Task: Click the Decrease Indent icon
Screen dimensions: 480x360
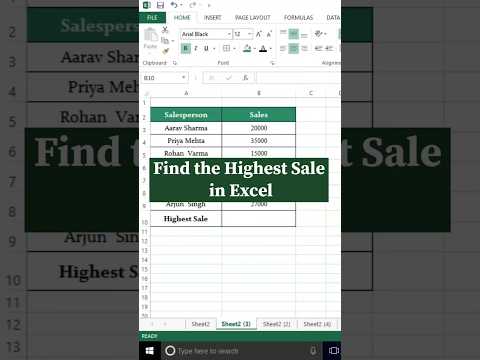Action: click(318, 49)
